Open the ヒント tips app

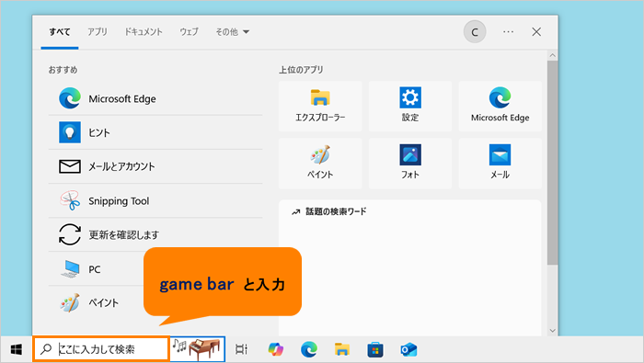(x=155, y=132)
